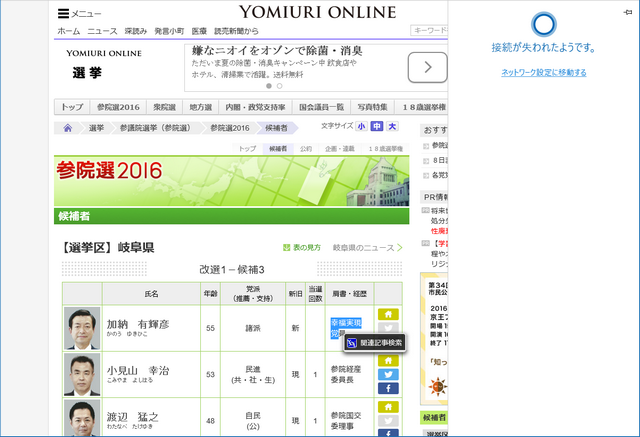Image resolution: width=640 pixels, height=437 pixels.
Task: Switch to 内閣・政党支持率 tab
Action: point(256,107)
